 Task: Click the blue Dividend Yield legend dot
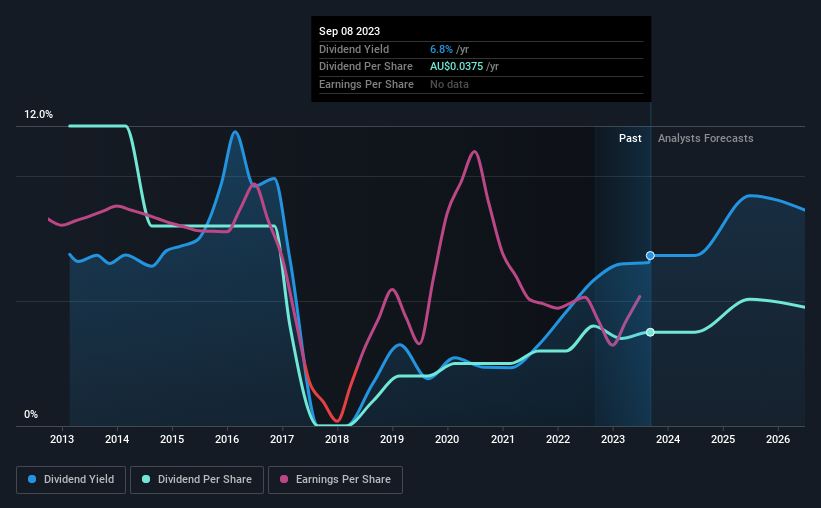[32, 479]
